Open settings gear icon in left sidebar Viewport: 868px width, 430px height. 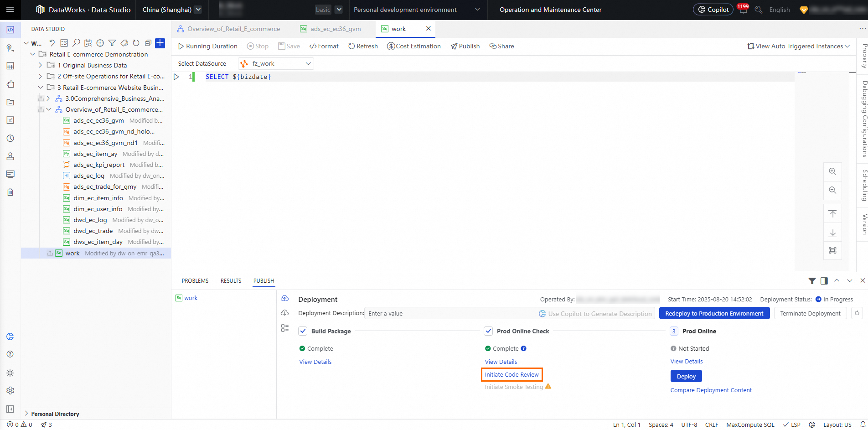(10, 391)
